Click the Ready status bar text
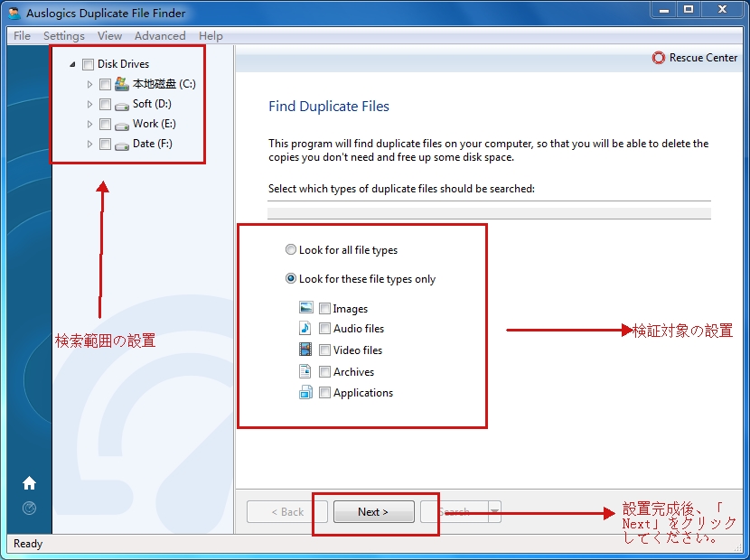Viewport: 750px width, 560px height. [28, 544]
